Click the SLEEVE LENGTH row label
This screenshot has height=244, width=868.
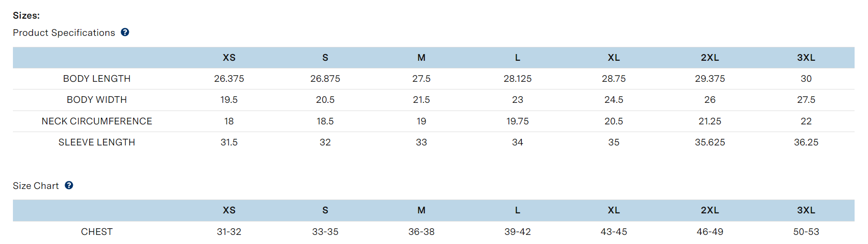tap(97, 142)
